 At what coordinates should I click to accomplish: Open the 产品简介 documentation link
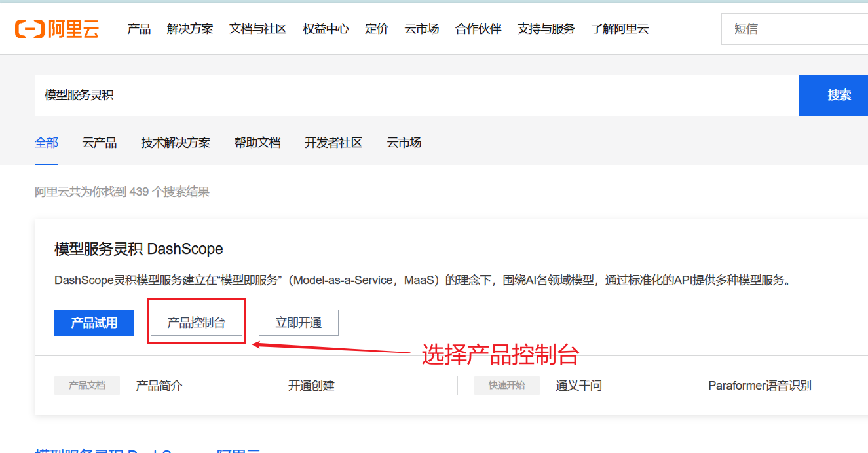point(159,386)
